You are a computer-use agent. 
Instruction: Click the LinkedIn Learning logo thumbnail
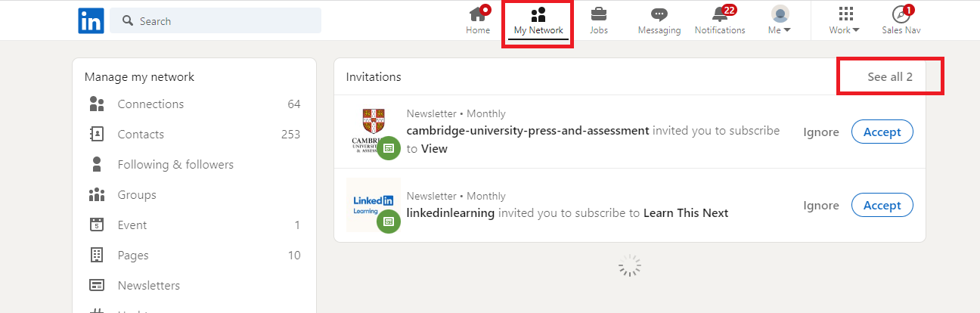click(x=374, y=205)
